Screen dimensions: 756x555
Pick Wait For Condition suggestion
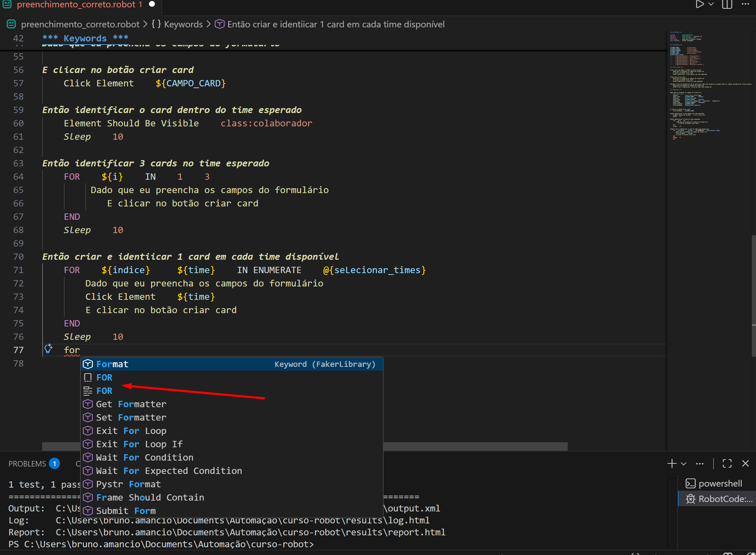pos(144,457)
